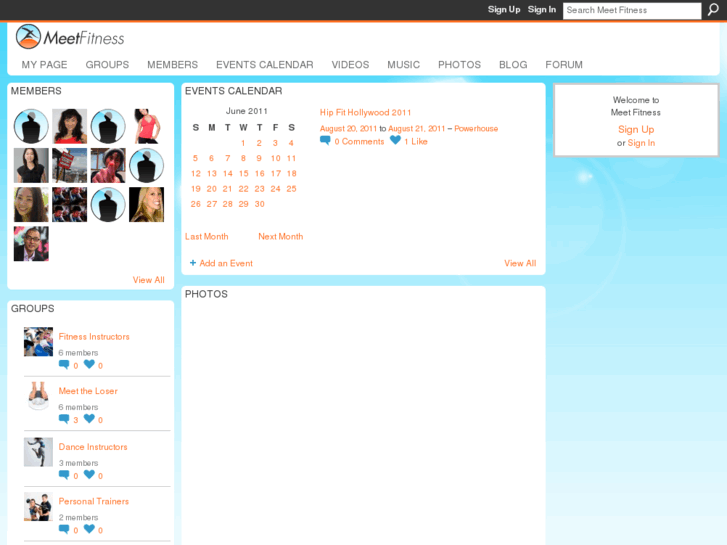The height and width of the screenshot is (545, 727).
Task: Open Dance Instructors group thumbnail
Action: (38, 452)
